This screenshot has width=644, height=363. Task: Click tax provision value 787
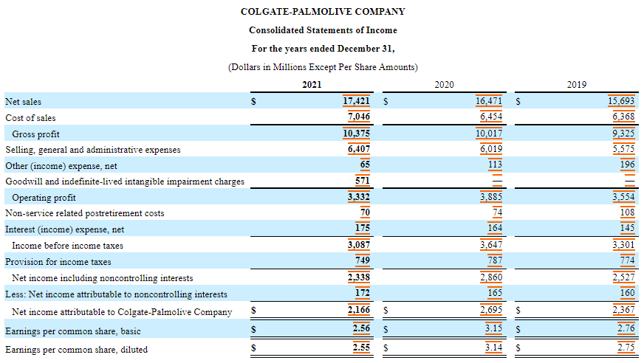(x=495, y=260)
